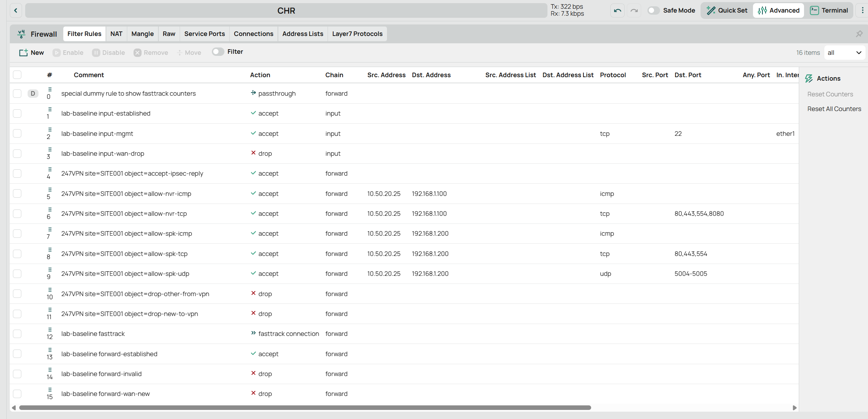868x419 pixels.
Task: Click the D dynamic flag on rule 0
Action: [33, 94]
